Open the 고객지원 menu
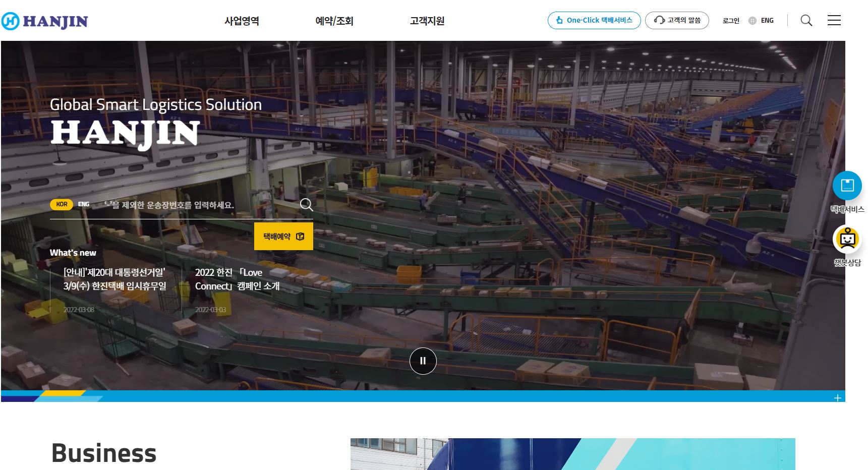 pyautogui.click(x=427, y=21)
